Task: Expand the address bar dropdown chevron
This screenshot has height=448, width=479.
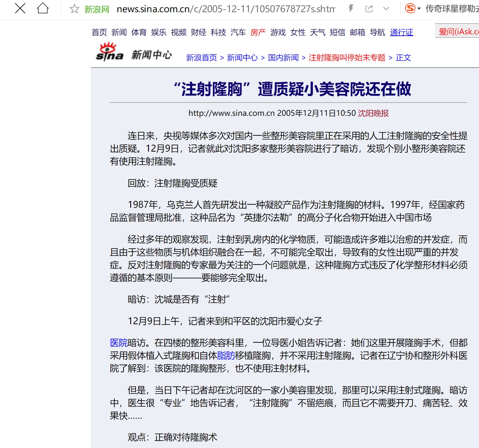Action: point(386,9)
